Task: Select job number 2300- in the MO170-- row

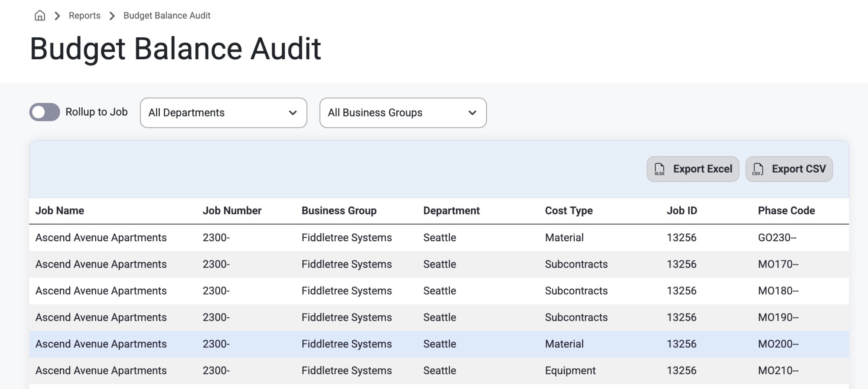Action: (x=216, y=264)
